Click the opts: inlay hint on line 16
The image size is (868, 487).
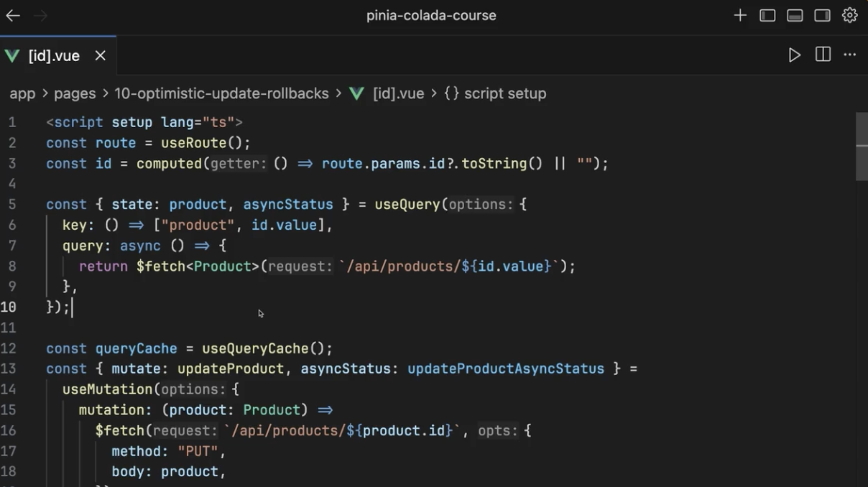coord(497,431)
